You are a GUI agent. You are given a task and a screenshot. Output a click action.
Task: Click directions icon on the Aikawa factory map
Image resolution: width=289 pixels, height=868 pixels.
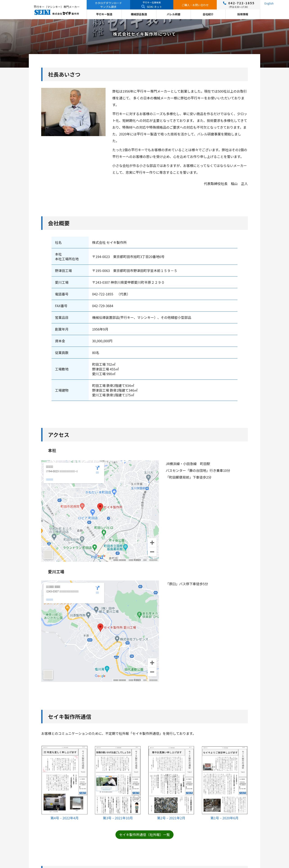pos(97,588)
